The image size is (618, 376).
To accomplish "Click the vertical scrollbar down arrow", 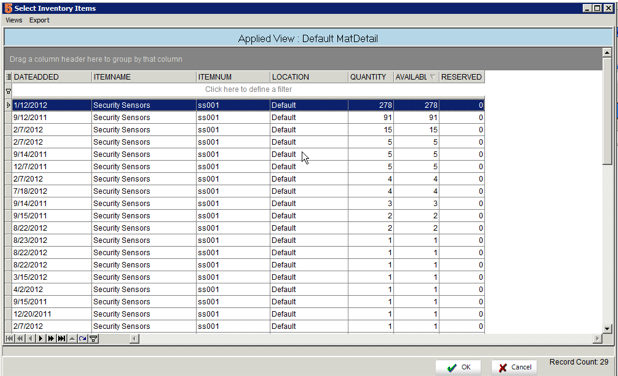I will pyautogui.click(x=607, y=329).
